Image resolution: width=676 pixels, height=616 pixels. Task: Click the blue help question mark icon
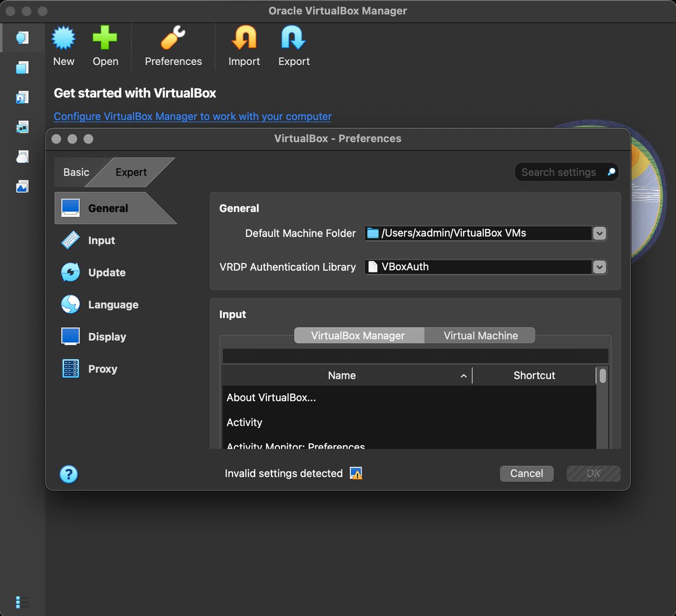coord(69,474)
